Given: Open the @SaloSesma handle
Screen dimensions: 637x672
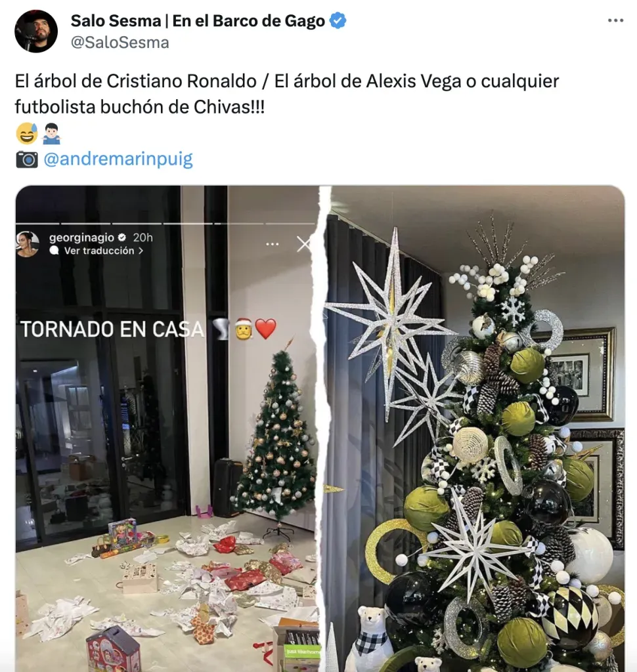Looking at the screenshot, I should (120, 43).
